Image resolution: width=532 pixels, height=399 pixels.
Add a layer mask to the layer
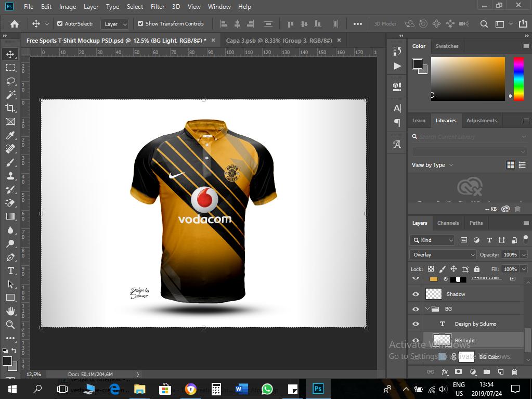point(458,372)
